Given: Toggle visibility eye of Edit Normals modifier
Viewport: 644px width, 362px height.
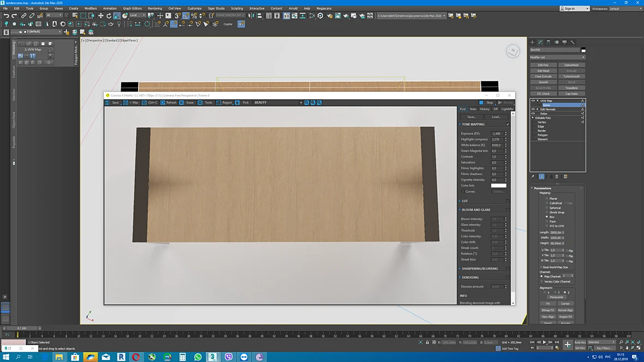Looking at the screenshot, I should coord(533,109).
